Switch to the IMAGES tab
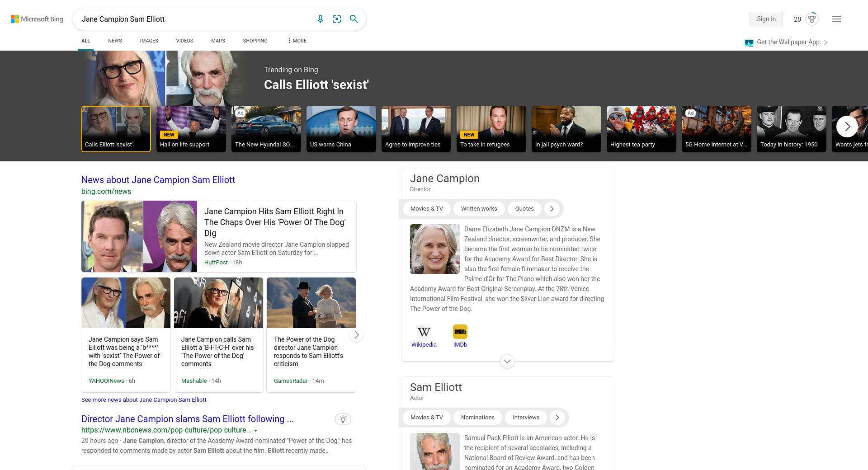The height and width of the screenshot is (470, 868). 149,41
